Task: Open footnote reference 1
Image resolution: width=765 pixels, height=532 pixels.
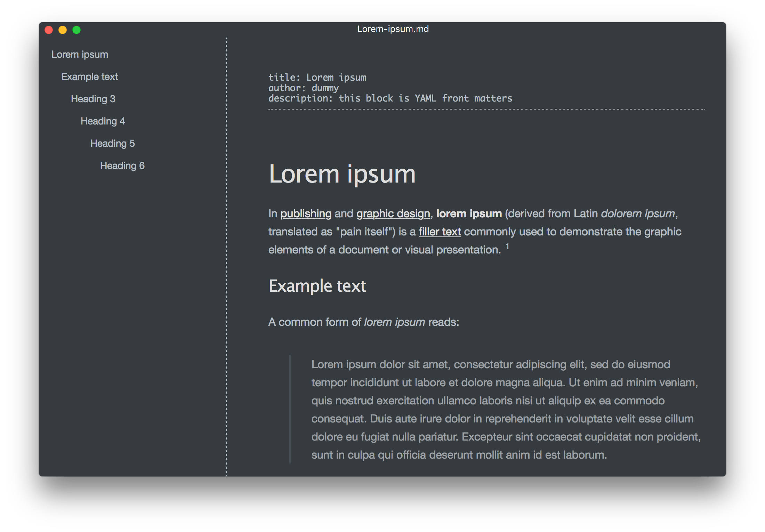Action: tap(507, 247)
